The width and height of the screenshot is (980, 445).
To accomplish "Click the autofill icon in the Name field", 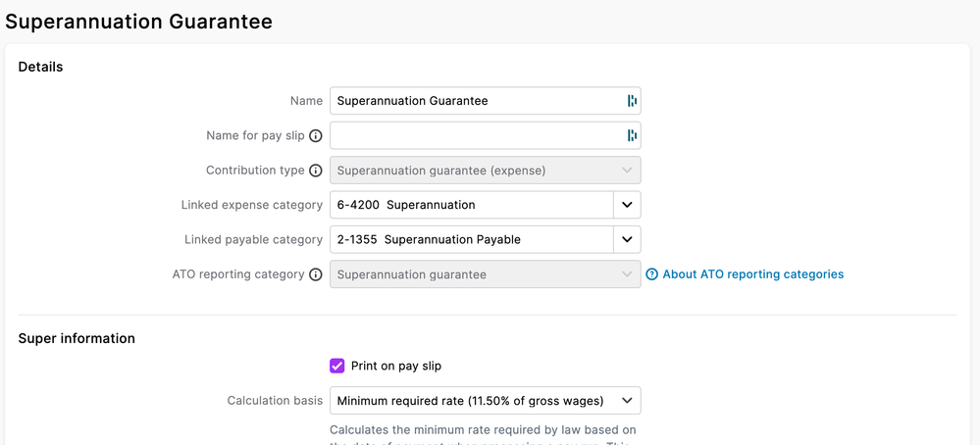I will point(632,101).
